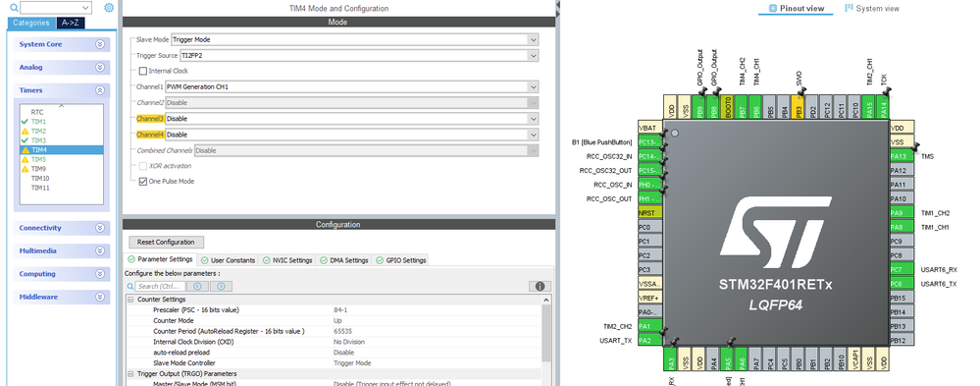Open the gear settings icon beside the search box
980x386 pixels.
[x=109, y=8]
